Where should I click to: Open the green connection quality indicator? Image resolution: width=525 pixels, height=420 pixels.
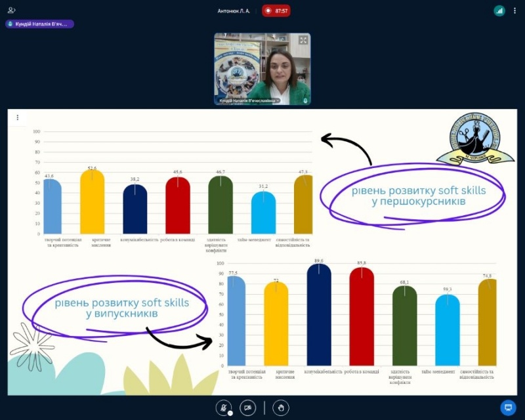pos(499,10)
